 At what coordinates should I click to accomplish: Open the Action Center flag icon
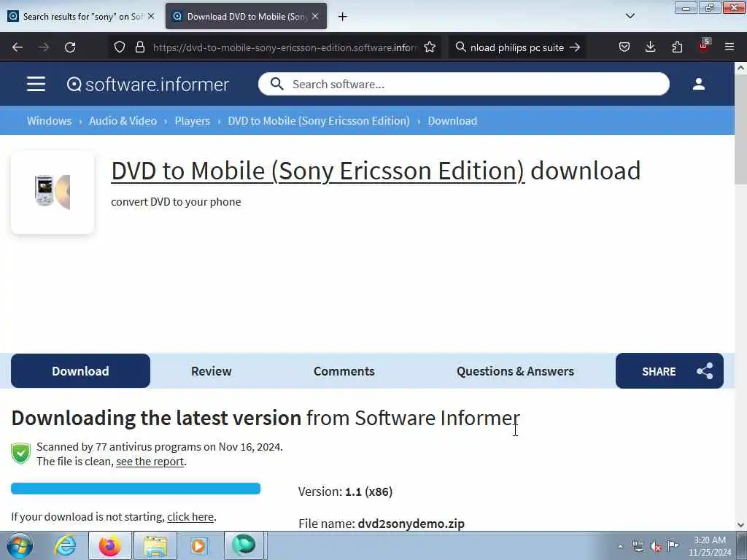click(x=673, y=545)
